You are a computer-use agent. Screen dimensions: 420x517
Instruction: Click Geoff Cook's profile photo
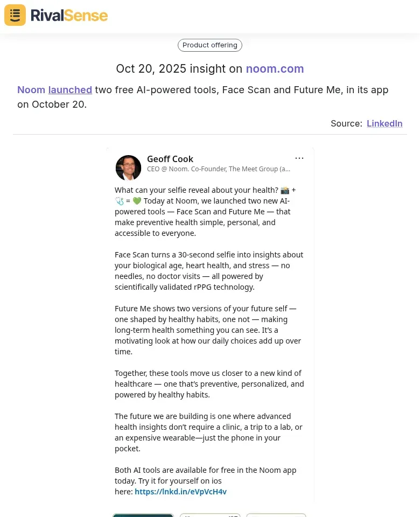[128, 167]
